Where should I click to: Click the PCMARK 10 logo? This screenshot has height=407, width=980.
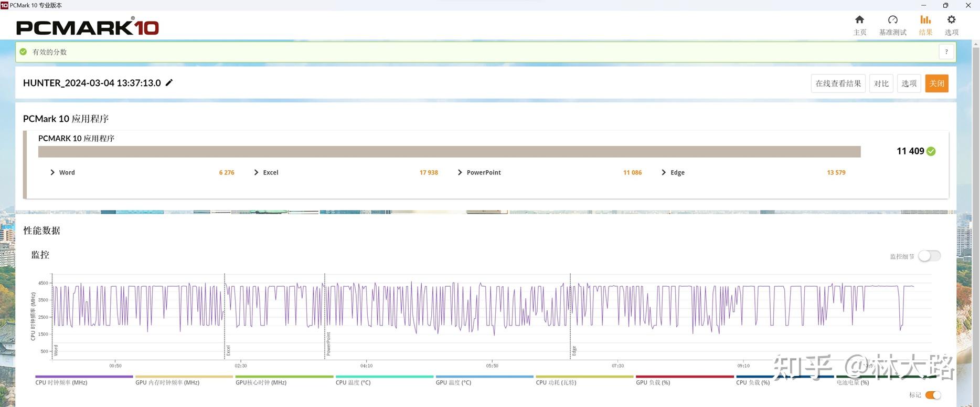[x=87, y=26]
